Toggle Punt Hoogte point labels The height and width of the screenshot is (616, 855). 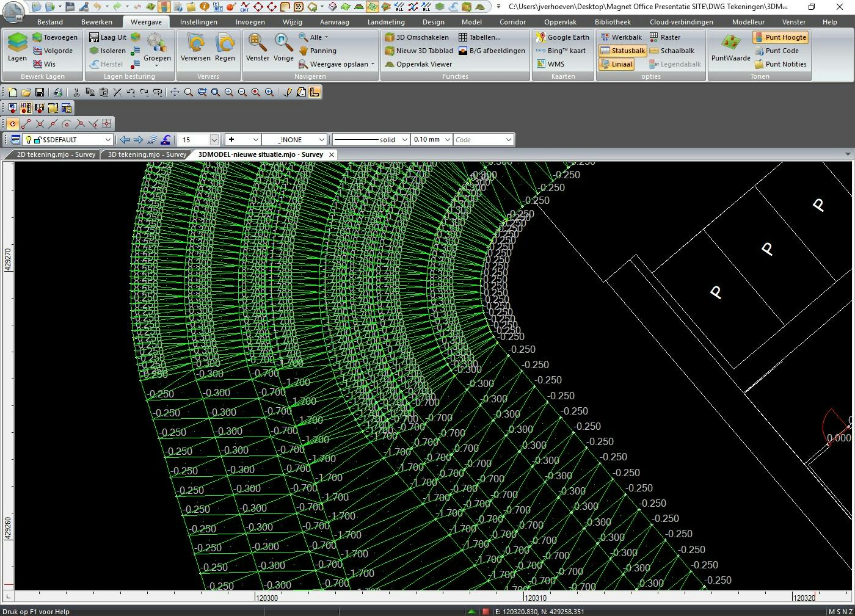[x=780, y=37]
